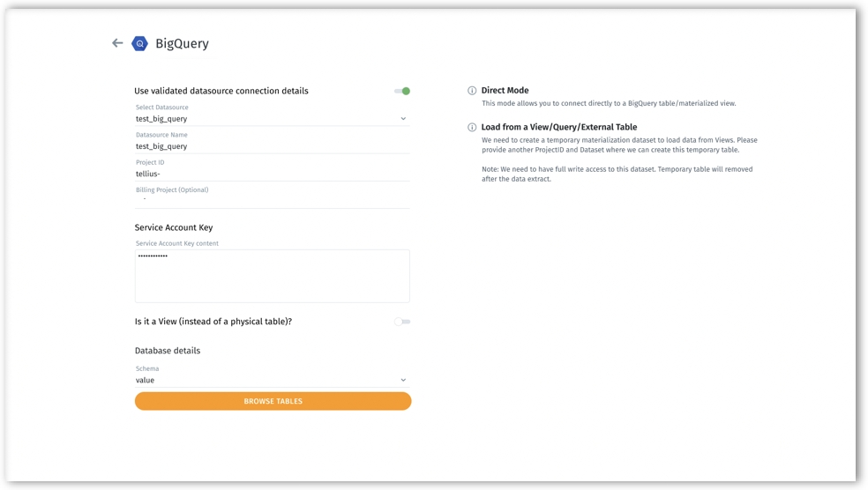
Task: Click the BigQuery page title
Action: point(182,44)
